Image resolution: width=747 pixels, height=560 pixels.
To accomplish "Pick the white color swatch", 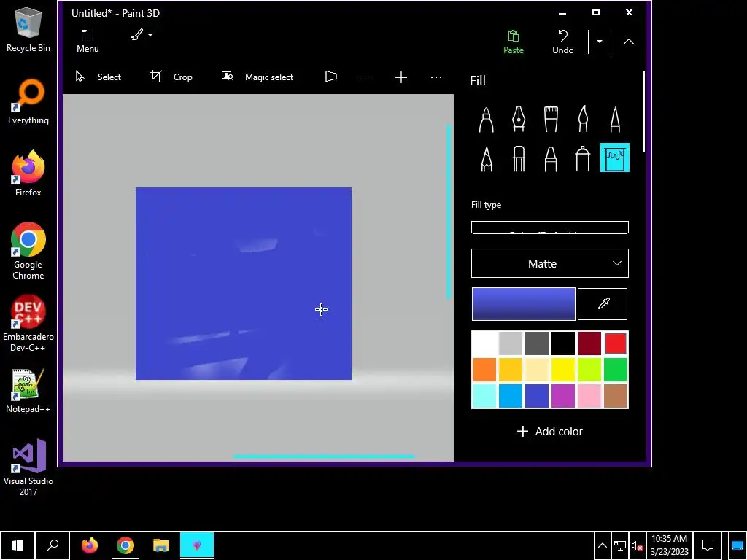I will point(484,343).
